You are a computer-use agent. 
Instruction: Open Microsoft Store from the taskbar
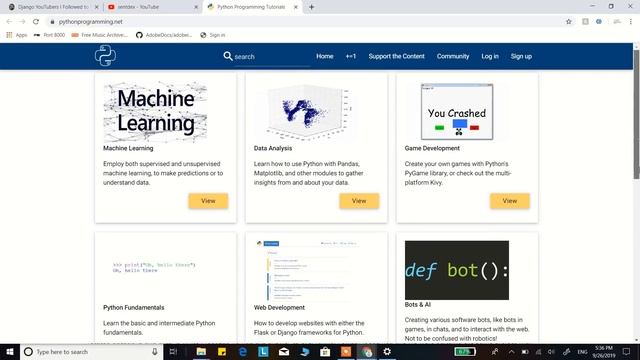pos(325,351)
